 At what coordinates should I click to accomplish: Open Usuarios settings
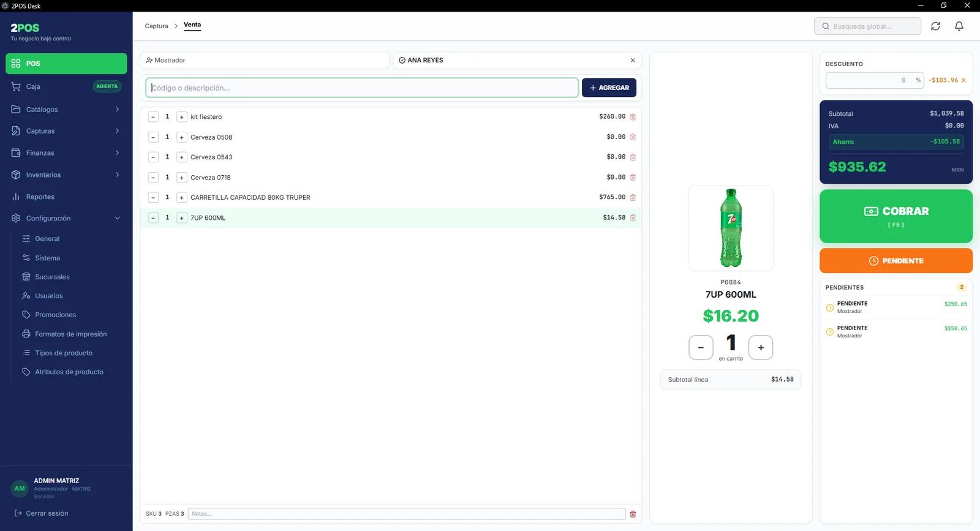pyautogui.click(x=72, y=296)
